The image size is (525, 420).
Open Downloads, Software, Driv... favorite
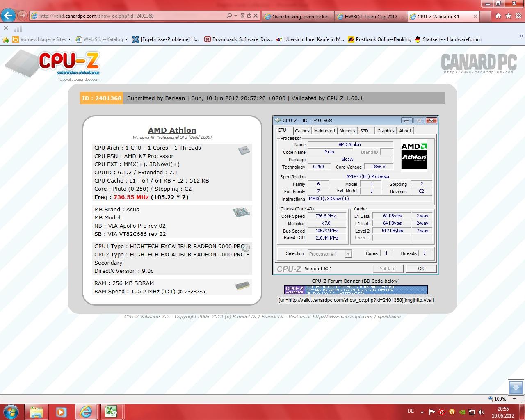pos(239,39)
